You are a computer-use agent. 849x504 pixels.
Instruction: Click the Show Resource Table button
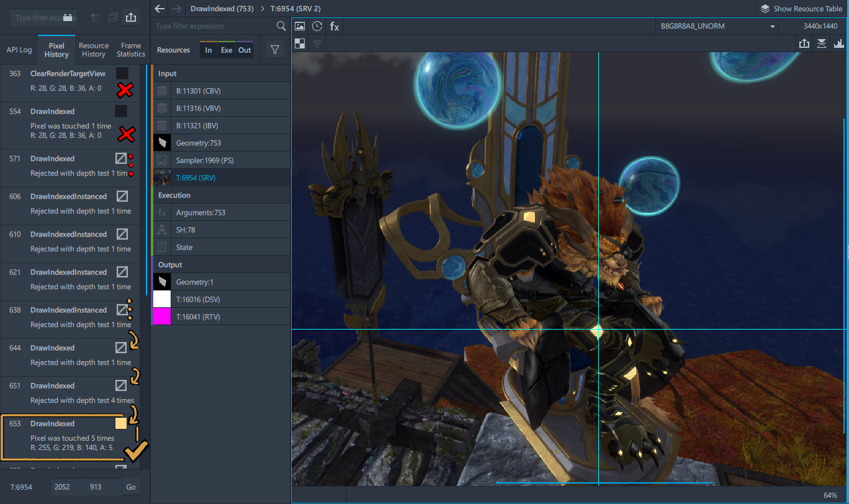point(801,9)
